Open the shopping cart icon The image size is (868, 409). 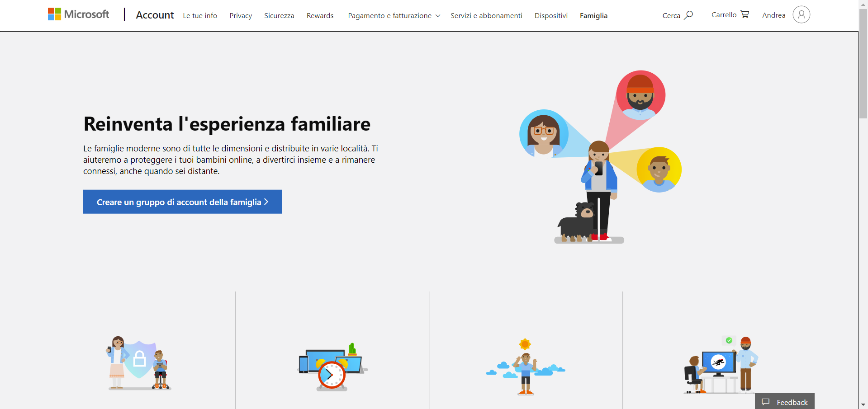pyautogui.click(x=745, y=14)
